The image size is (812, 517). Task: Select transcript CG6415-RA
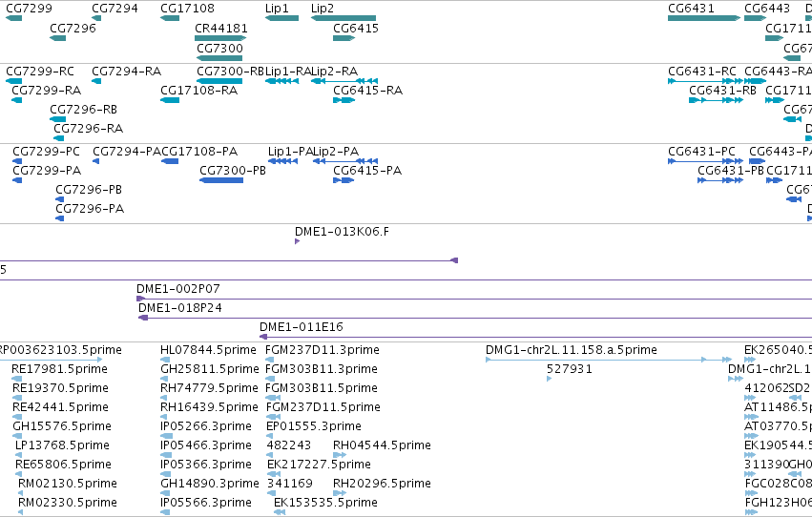coord(344,100)
